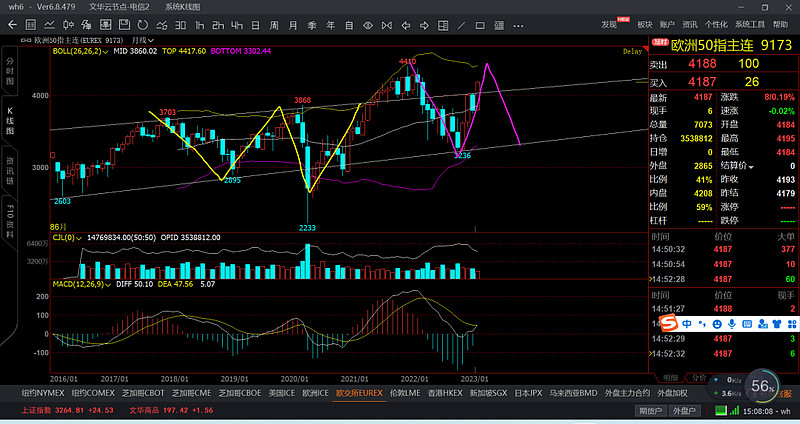Select the candlestick chart icon
800x424 pixels.
(x=68, y=25)
